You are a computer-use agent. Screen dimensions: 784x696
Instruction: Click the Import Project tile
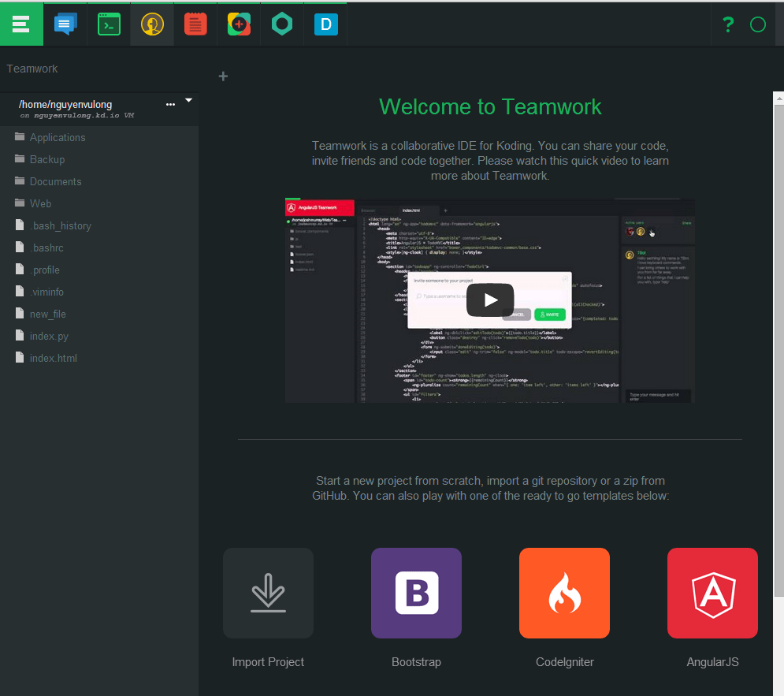[268, 593]
